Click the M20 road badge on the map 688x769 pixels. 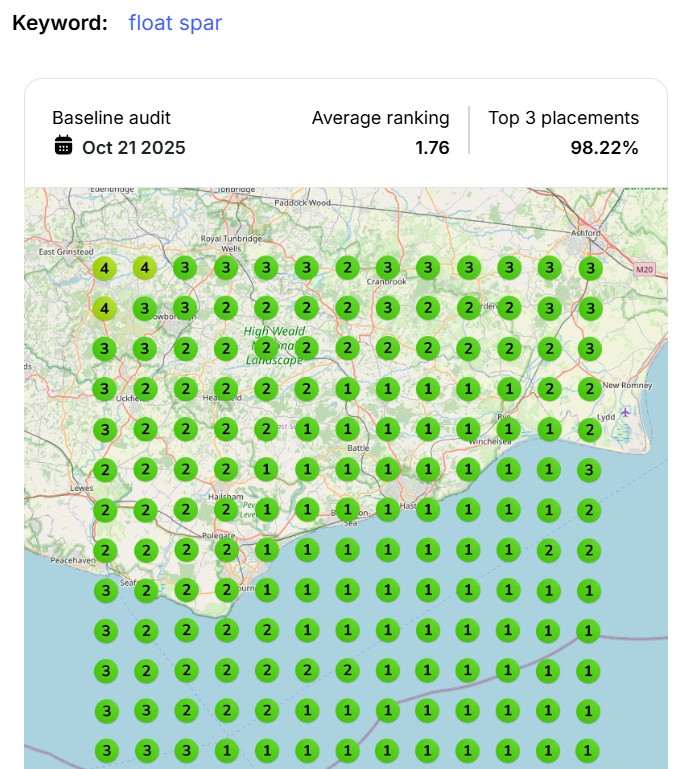pyautogui.click(x=645, y=269)
